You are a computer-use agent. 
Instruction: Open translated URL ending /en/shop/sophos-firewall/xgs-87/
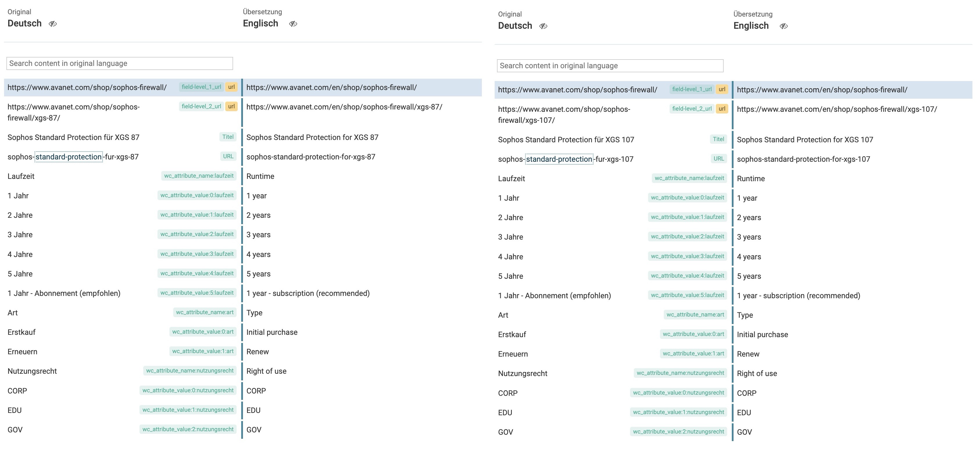tap(344, 107)
